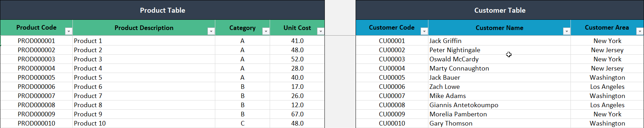Open the Product Code filter dropdown
644x128 pixels.
pos(69,31)
